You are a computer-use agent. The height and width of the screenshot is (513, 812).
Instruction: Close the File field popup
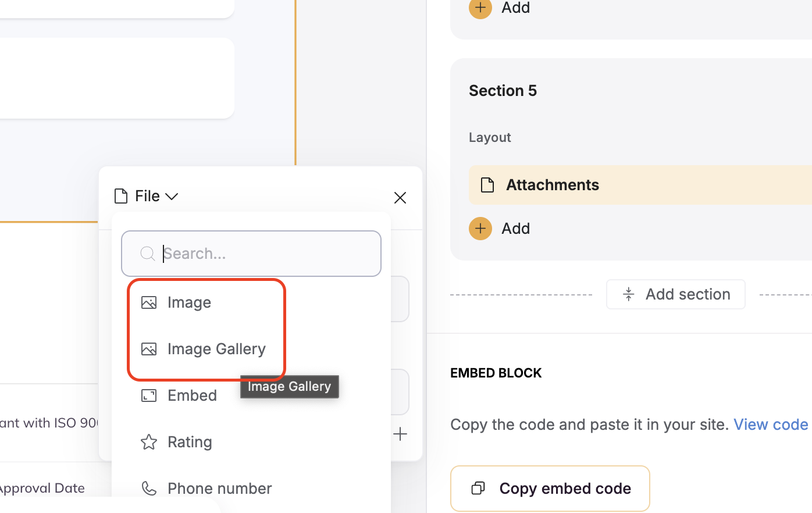[x=400, y=198]
